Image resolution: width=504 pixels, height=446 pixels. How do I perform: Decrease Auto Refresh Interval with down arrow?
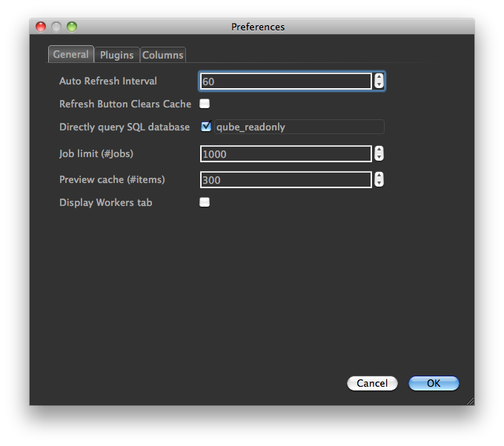pos(379,85)
